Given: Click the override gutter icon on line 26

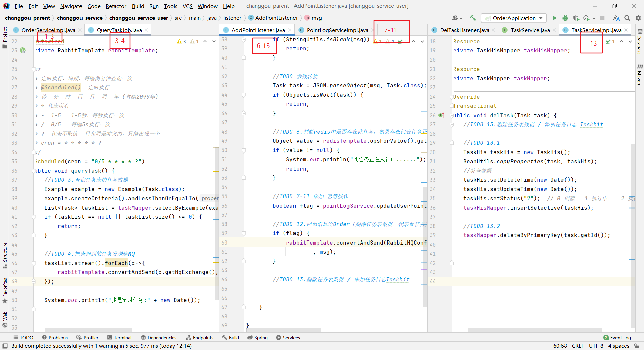Looking at the screenshot, I should (441, 115).
